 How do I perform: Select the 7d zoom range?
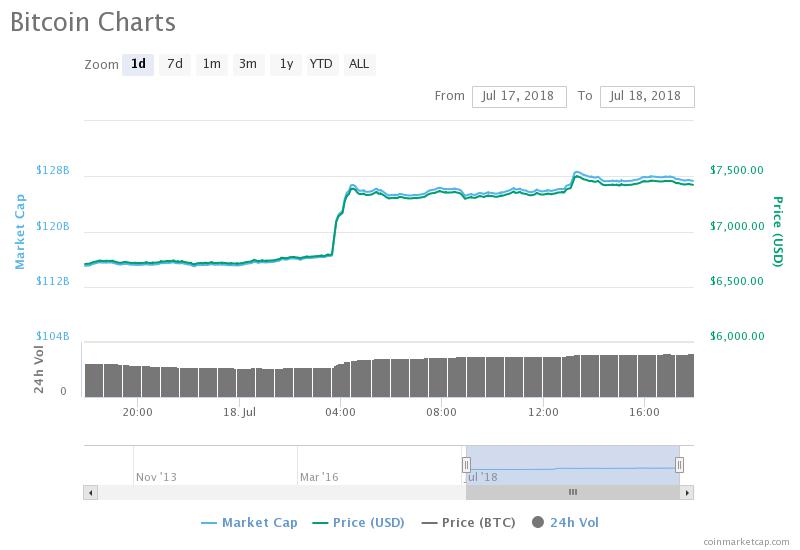[175, 64]
